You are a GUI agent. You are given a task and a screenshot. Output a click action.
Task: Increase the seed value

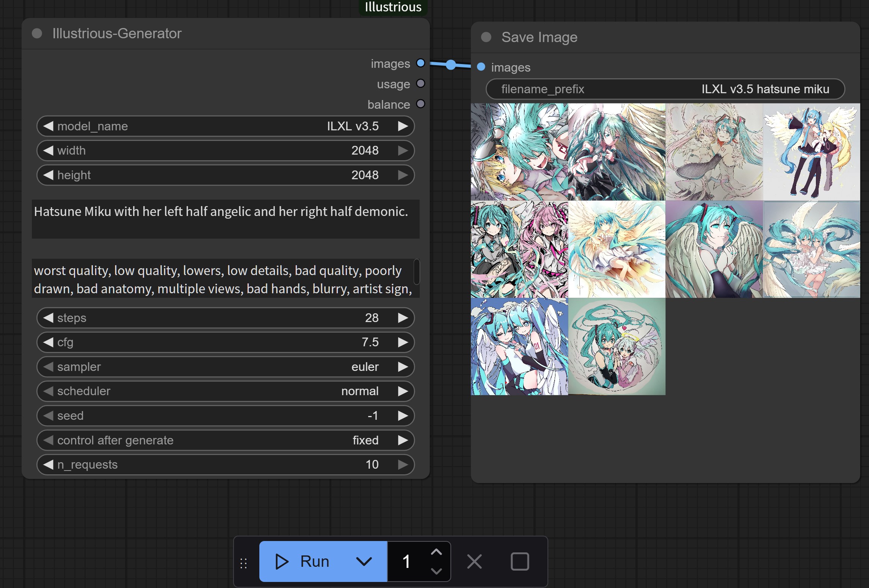403,416
